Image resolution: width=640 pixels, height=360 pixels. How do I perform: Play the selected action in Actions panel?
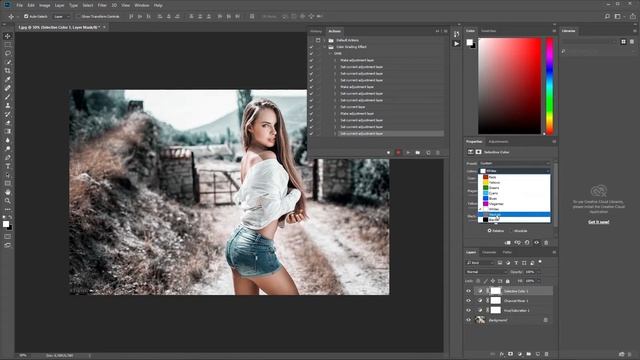point(408,153)
